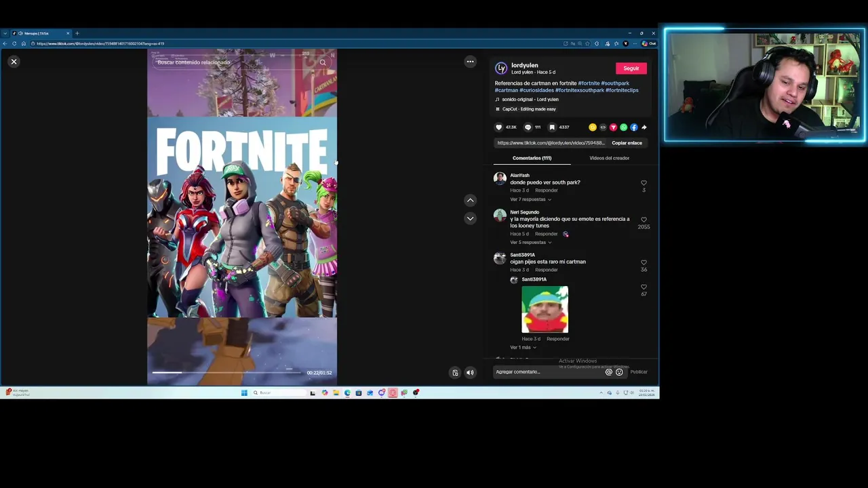This screenshot has height=488, width=868.
Task: Open the weather widget 'Aún mayor' in taskbar
Action: click(17, 392)
